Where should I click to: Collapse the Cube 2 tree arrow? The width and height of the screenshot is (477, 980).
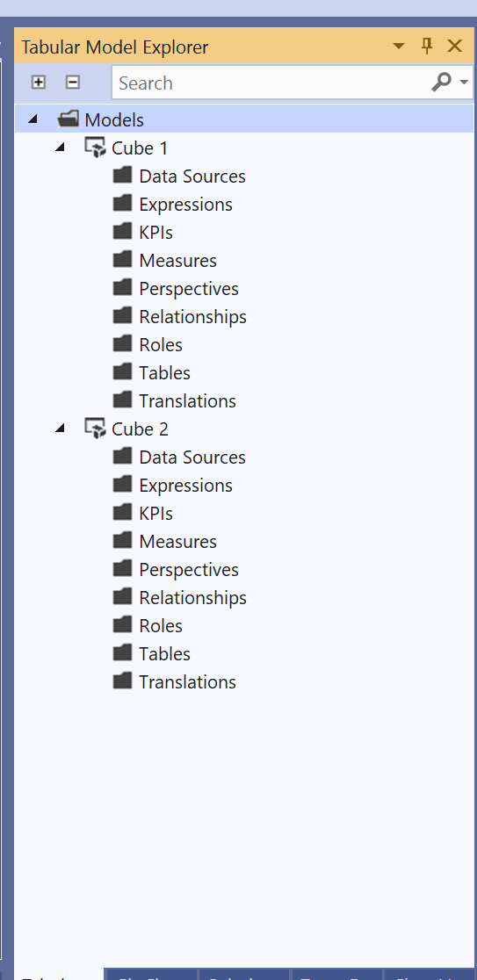pos(61,429)
